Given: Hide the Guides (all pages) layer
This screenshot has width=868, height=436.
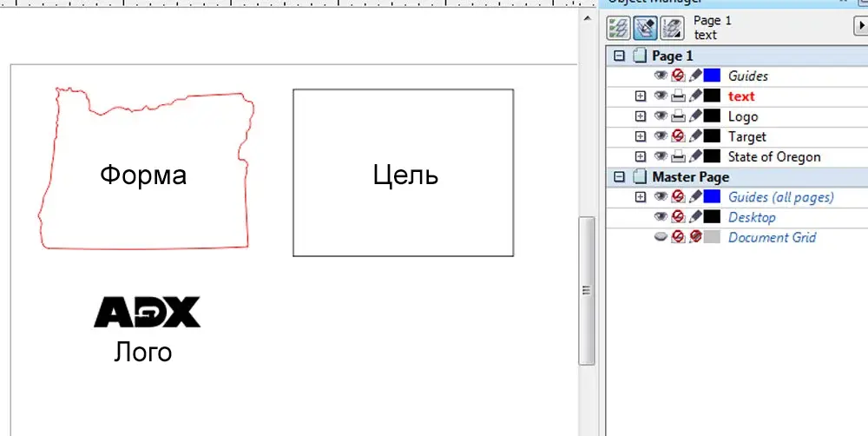Looking at the screenshot, I should click(661, 196).
